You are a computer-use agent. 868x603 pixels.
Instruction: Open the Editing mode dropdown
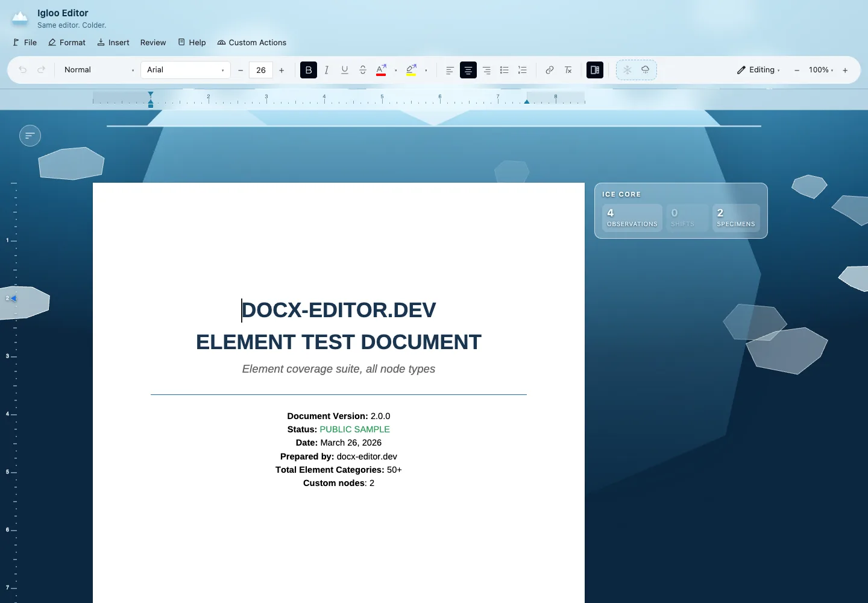click(758, 70)
